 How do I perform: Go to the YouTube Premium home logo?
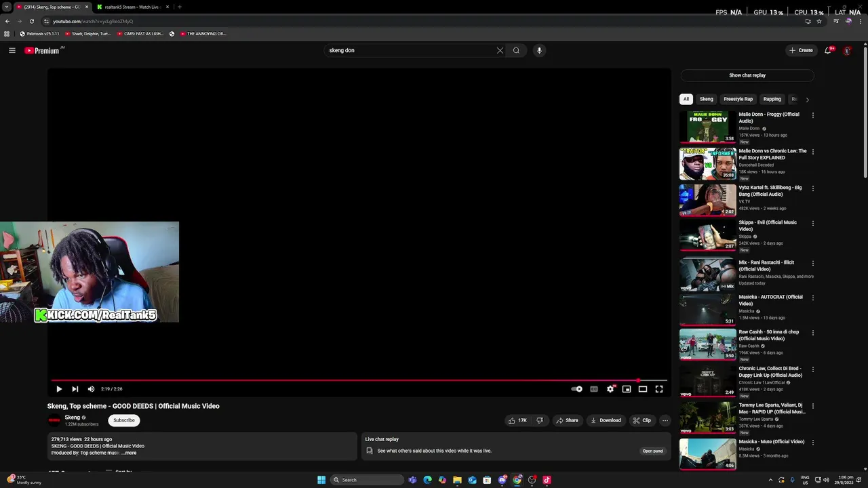(42, 50)
